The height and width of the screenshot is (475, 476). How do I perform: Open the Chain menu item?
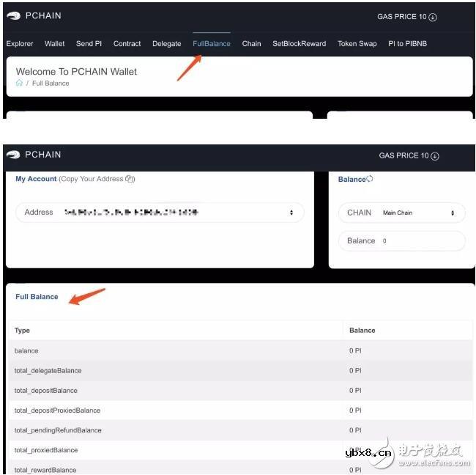pos(251,44)
